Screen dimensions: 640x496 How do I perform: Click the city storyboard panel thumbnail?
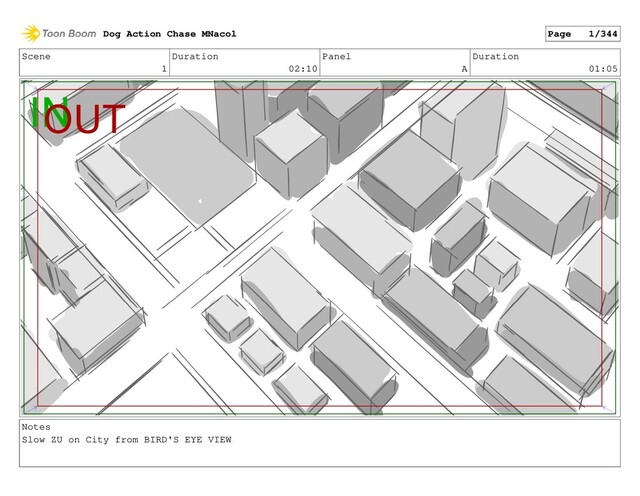pyautogui.click(x=320, y=247)
